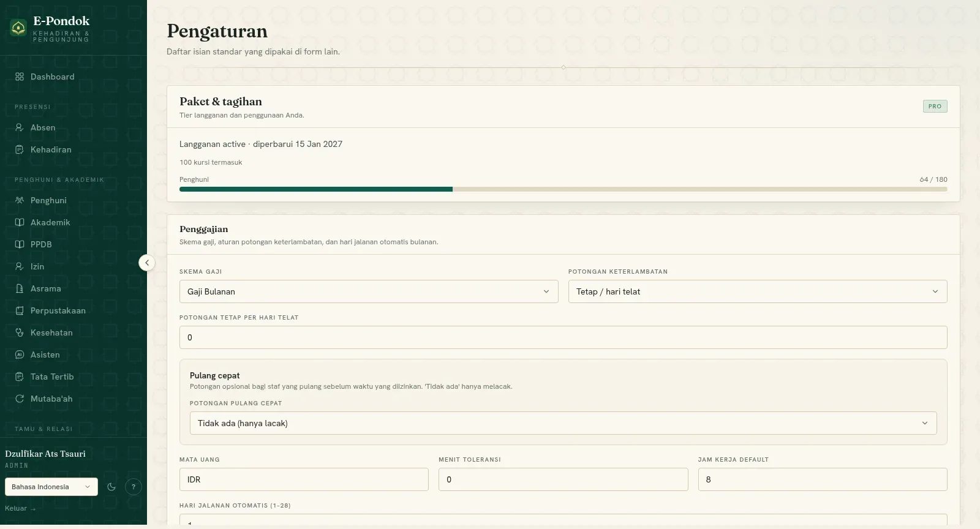Click the Perpustakaan book icon
980x529 pixels.
(20, 310)
